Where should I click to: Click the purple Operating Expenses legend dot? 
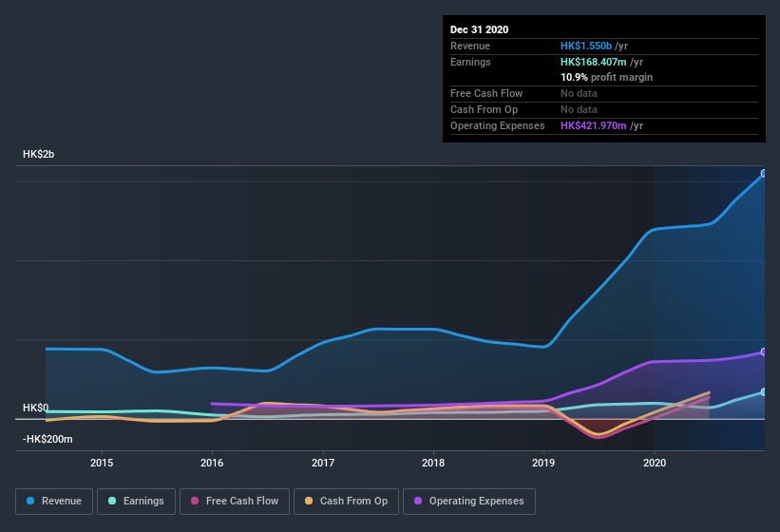(x=418, y=501)
